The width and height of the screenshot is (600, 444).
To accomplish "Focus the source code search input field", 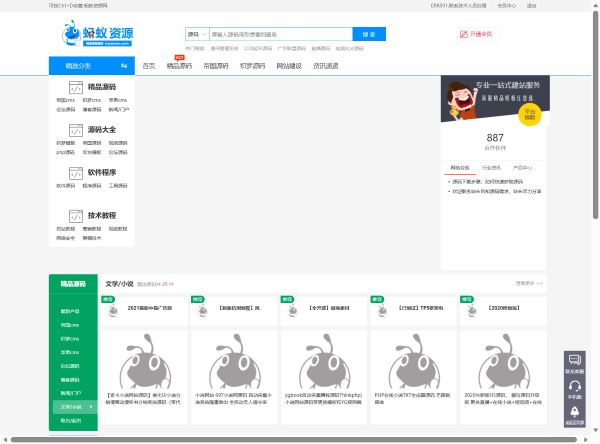I will 280,34.
